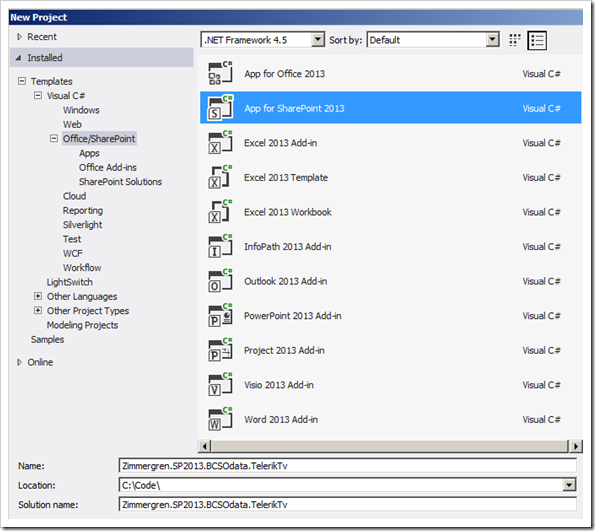Select Modeling Projects node
This screenshot has width=595, height=531.
[82, 325]
